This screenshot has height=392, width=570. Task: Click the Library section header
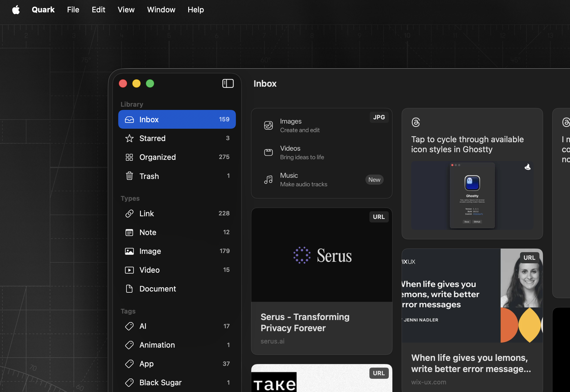coord(132,104)
